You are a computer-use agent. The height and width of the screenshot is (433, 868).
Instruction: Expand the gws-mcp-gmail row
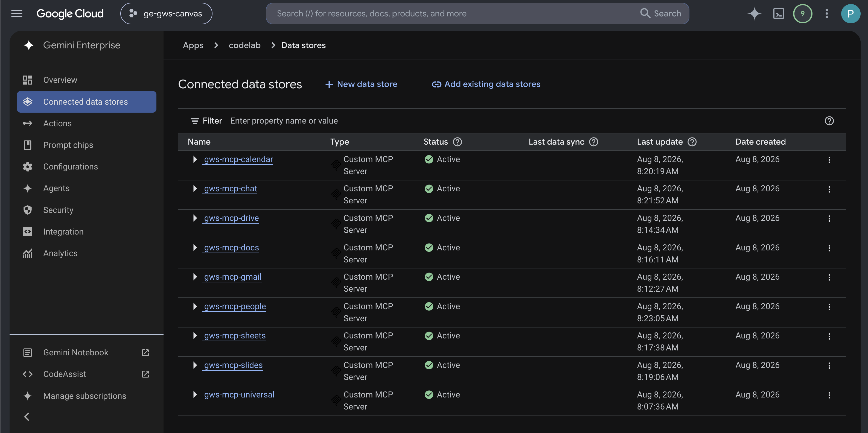click(195, 277)
